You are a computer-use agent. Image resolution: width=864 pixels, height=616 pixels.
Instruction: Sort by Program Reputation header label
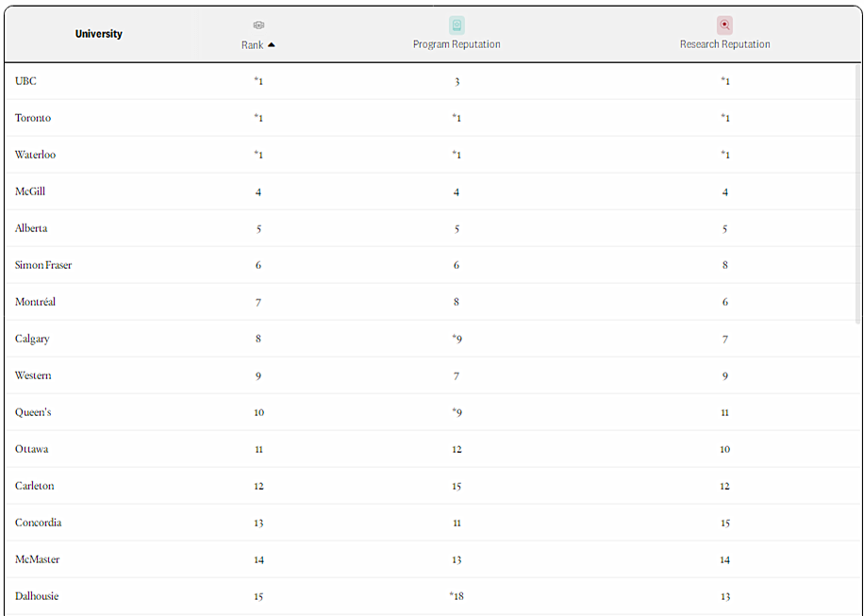pyautogui.click(x=457, y=44)
